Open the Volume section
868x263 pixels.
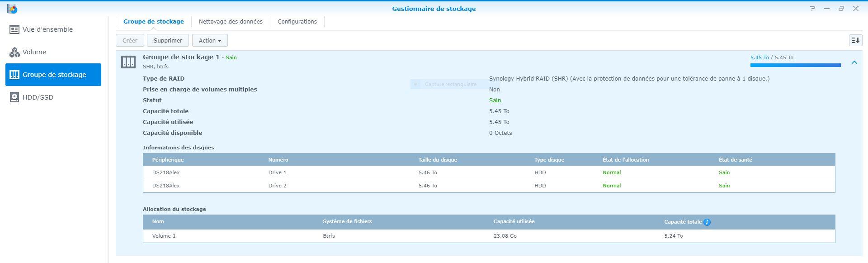(x=34, y=52)
